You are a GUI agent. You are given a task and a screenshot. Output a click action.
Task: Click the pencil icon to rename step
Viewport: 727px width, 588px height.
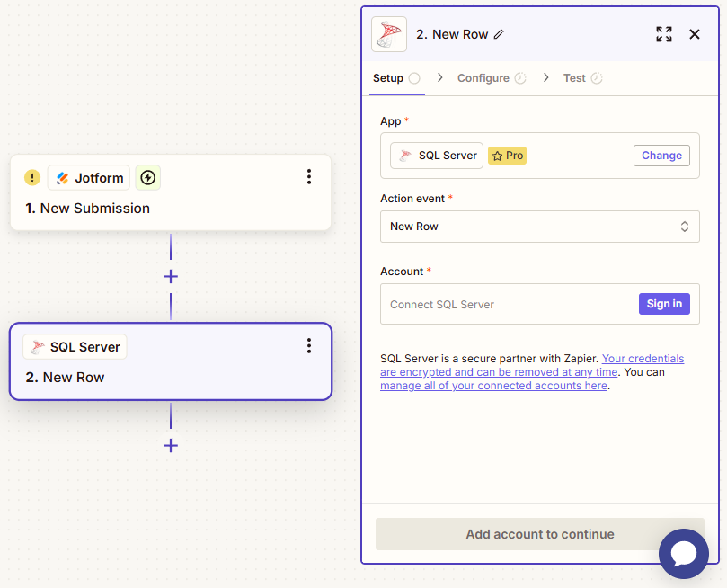(x=500, y=34)
